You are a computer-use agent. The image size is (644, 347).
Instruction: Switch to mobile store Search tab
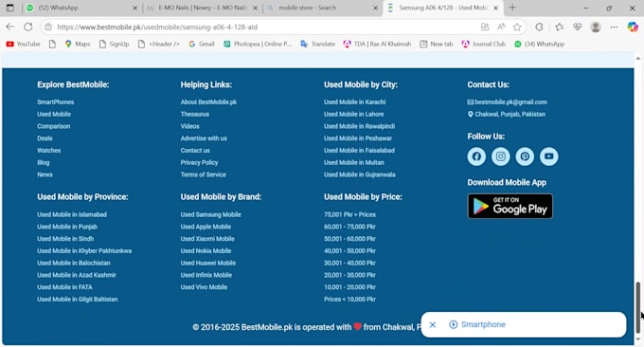point(322,8)
